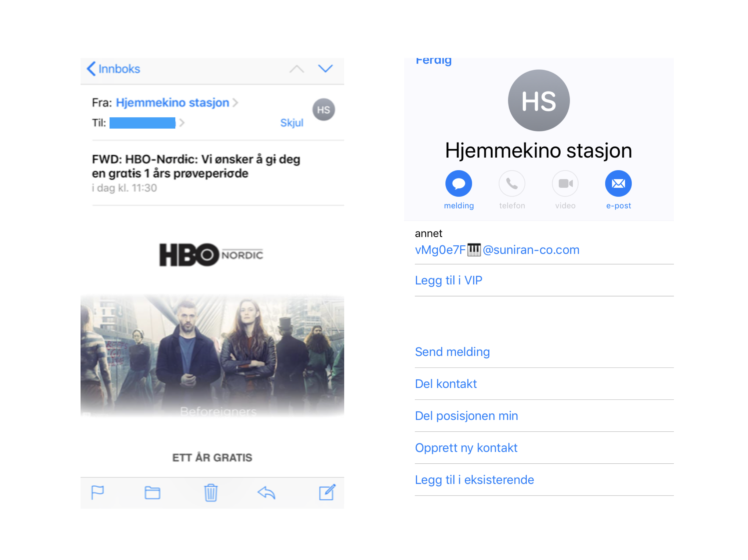Open the next message with down arrow

point(325,69)
